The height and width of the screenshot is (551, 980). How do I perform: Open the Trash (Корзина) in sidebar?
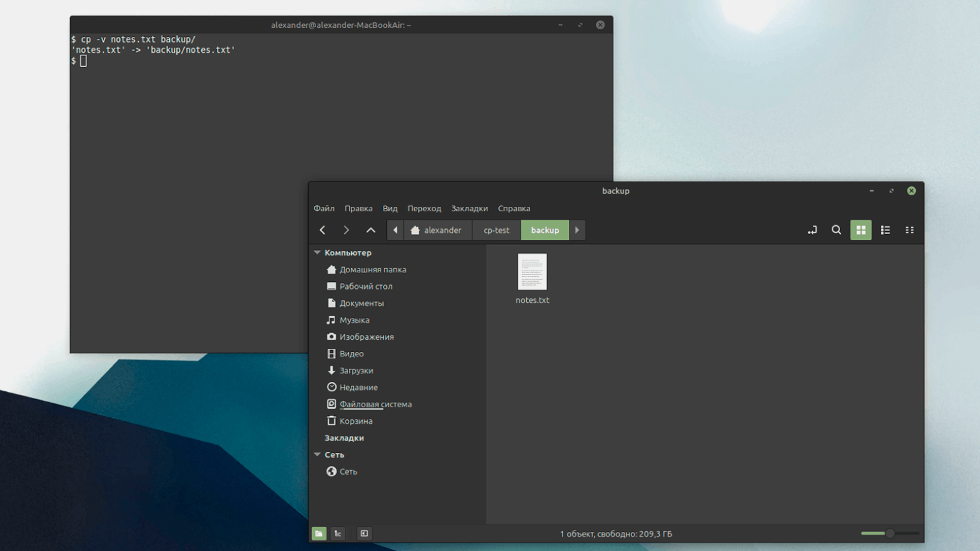pos(356,421)
